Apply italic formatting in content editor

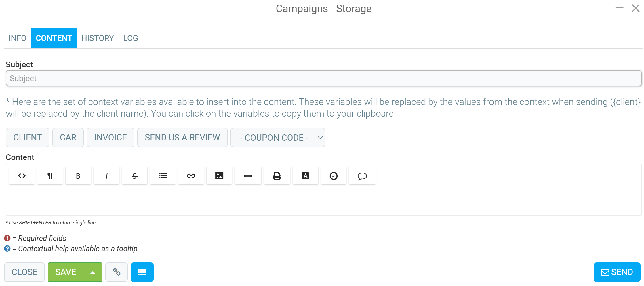coord(106,176)
